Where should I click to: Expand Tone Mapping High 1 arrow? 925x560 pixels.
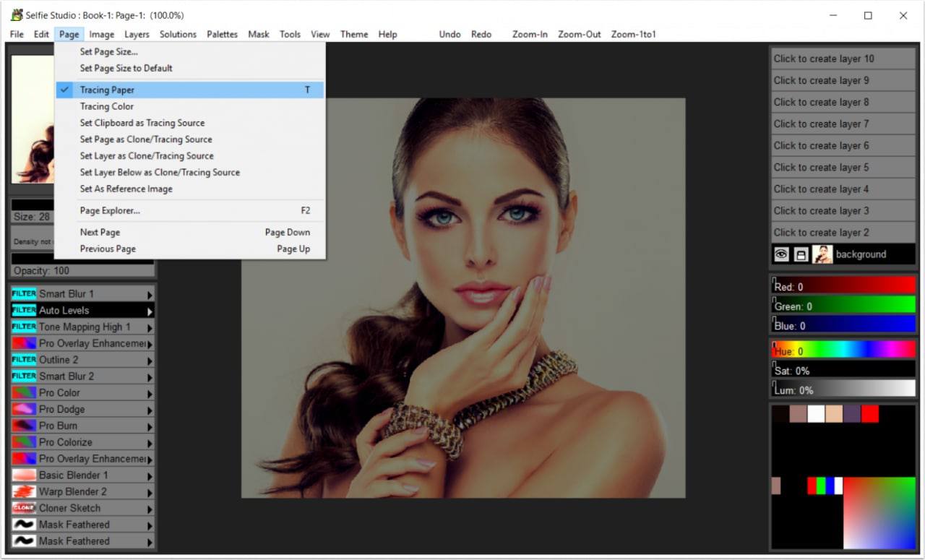(150, 328)
